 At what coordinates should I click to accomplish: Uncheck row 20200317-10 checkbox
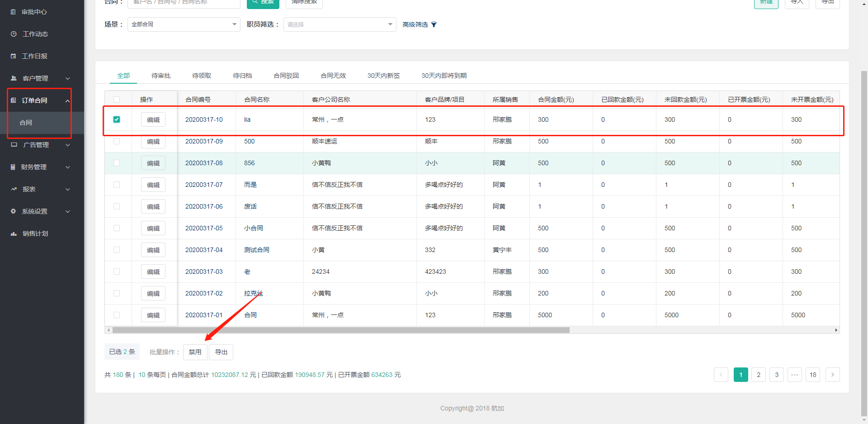pyautogui.click(x=117, y=119)
